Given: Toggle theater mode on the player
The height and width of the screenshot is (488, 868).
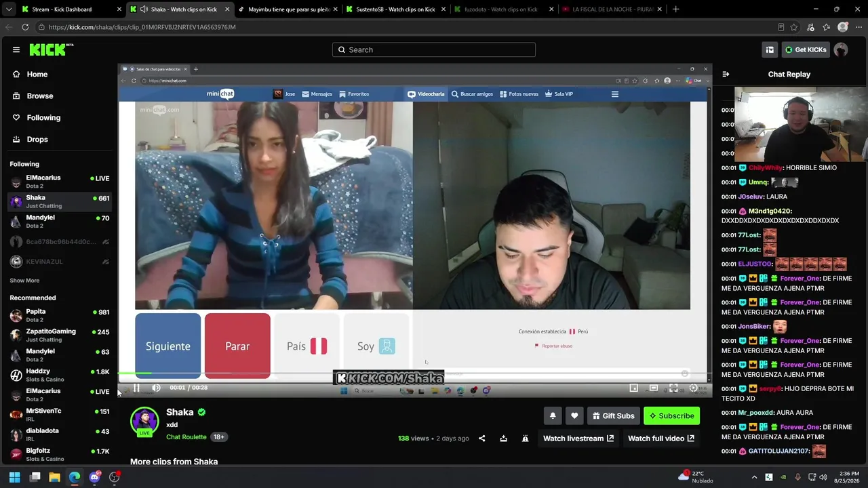Looking at the screenshot, I should coord(653,388).
